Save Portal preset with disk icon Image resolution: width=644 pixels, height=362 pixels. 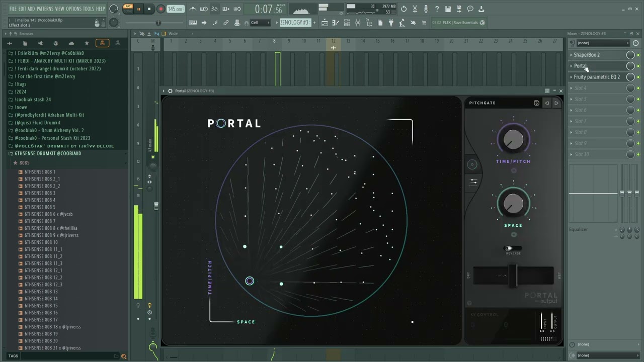(x=536, y=103)
